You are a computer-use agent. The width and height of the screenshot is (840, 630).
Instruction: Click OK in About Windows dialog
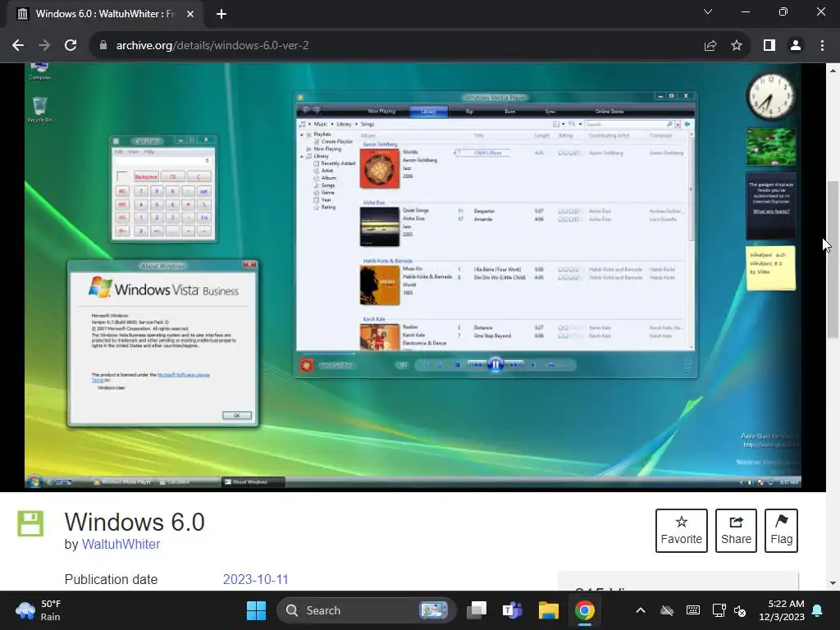pos(237,415)
